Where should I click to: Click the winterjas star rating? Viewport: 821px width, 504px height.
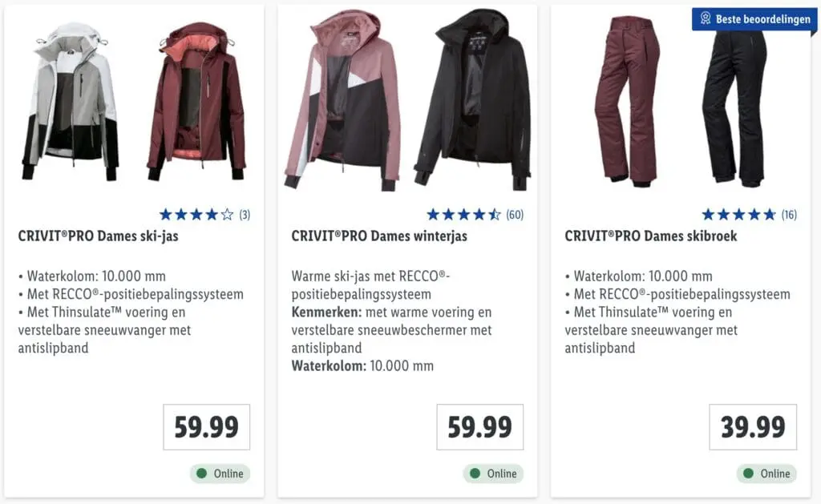(x=463, y=215)
